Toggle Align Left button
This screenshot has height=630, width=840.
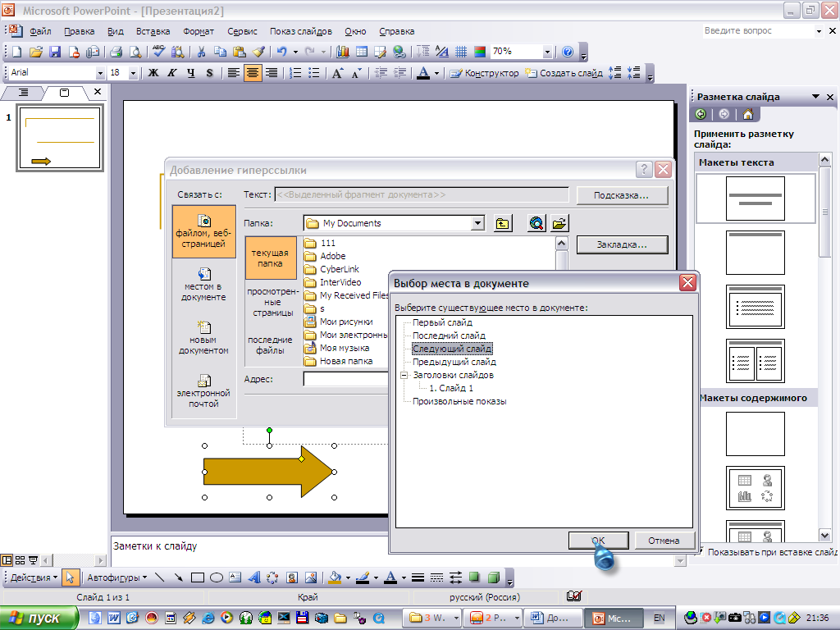click(234, 73)
